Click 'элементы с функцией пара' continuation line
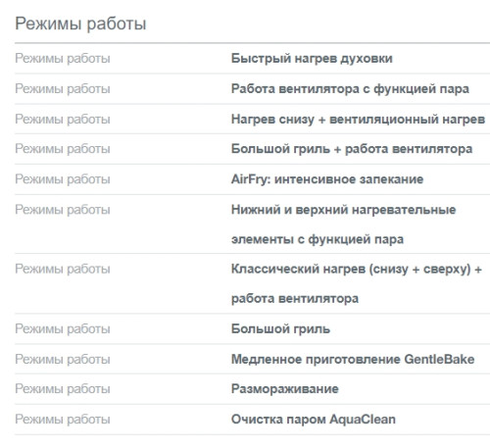 click(318, 239)
